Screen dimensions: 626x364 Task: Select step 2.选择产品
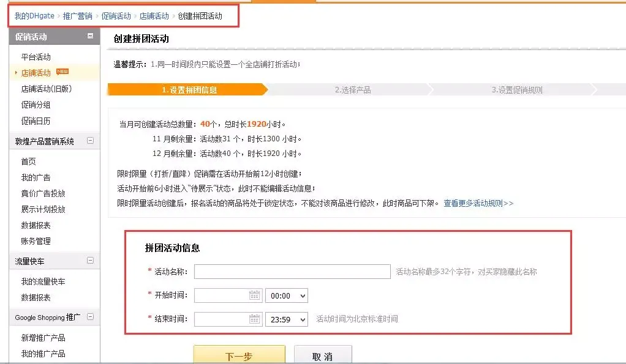tap(353, 90)
